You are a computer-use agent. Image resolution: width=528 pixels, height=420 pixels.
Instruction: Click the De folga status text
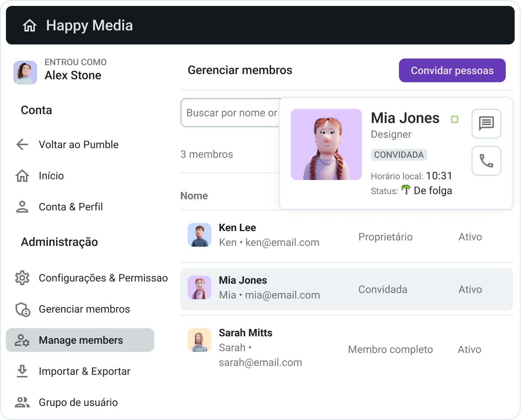tap(433, 191)
